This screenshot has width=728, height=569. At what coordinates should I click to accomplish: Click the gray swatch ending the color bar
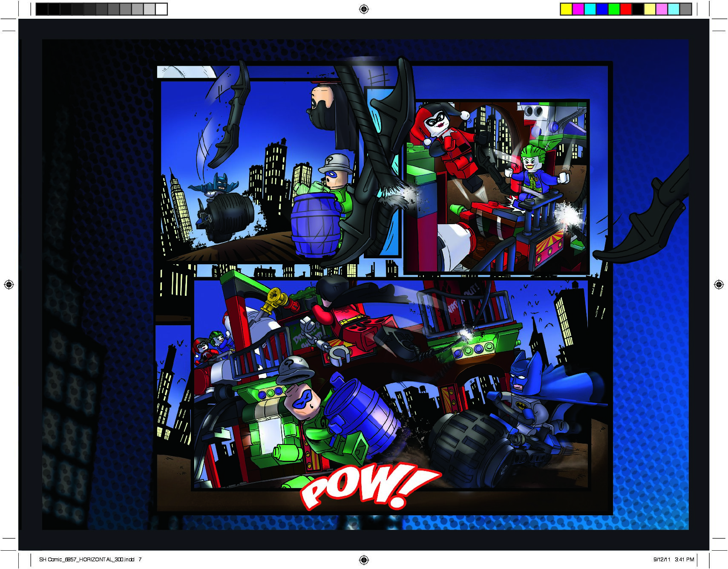(x=685, y=9)
